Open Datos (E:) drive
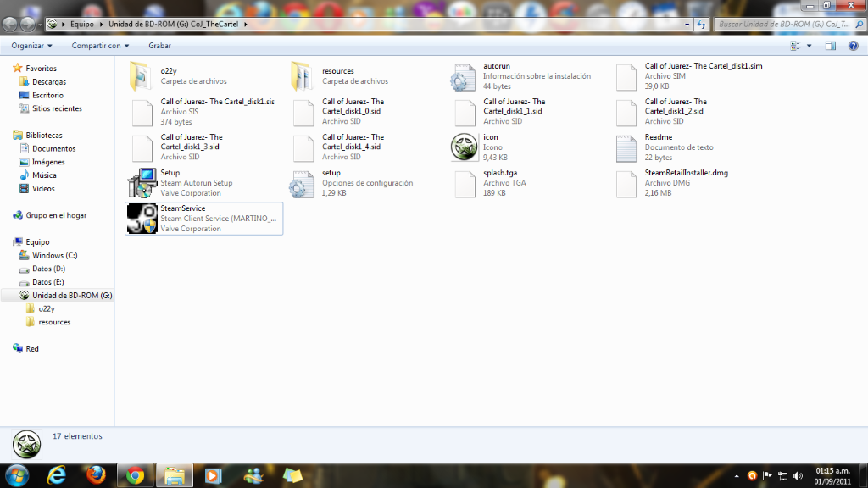Viewport: 868px width, 488px height. pyautogui.click(x=48, y=282)
